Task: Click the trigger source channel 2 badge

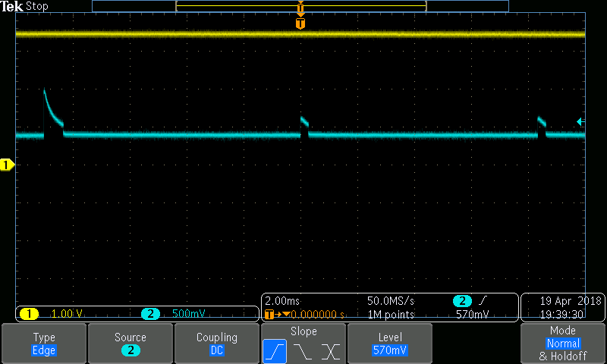Action: [462, 301]
